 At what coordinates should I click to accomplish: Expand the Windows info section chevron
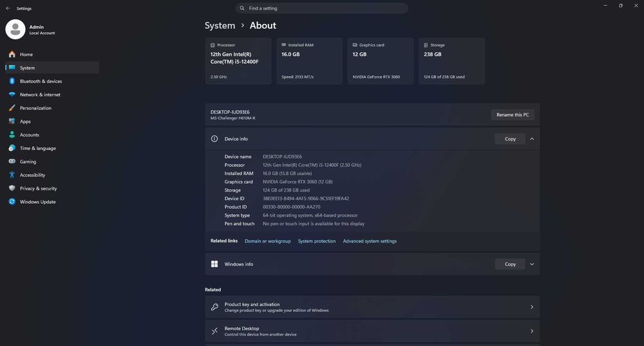tap(532, 264)
